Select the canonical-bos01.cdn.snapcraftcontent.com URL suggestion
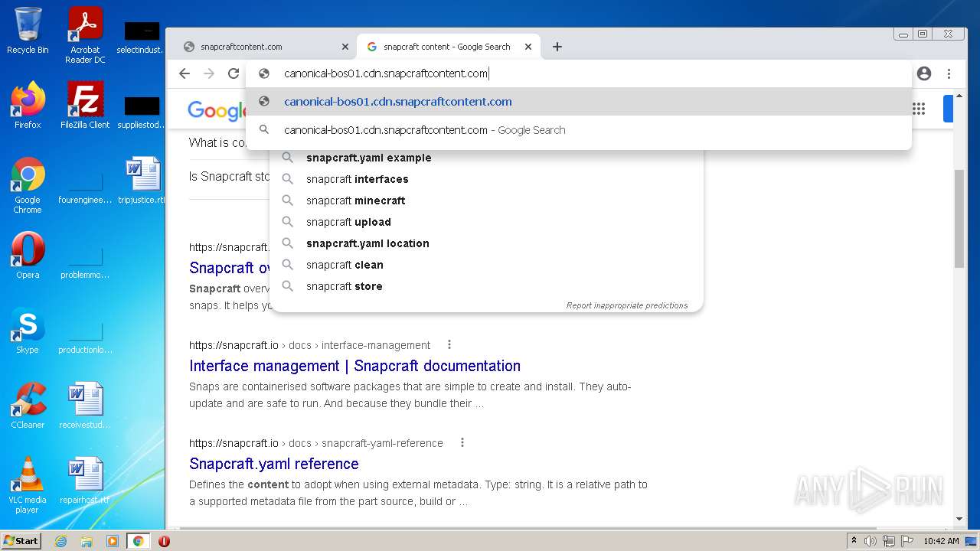 [579, 102]
